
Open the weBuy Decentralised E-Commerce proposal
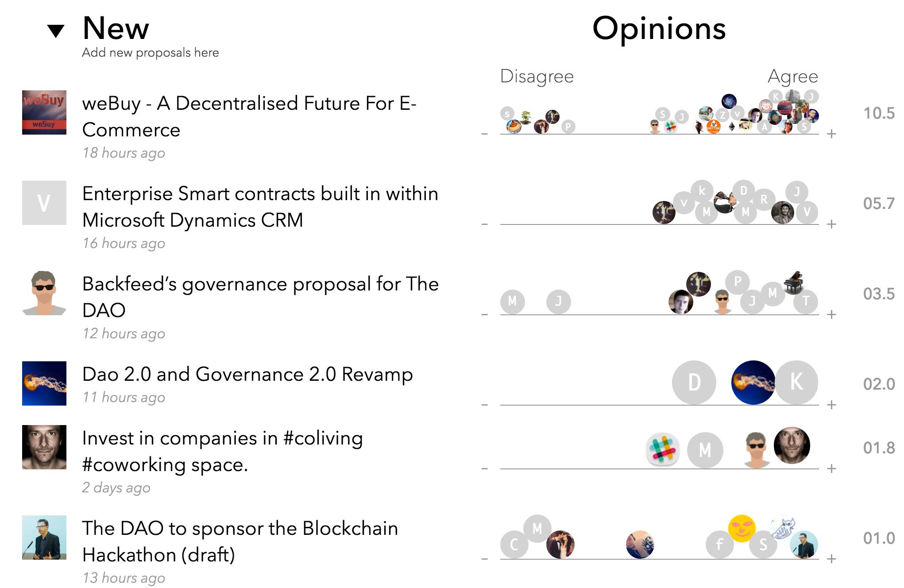(x=249, y=116)
